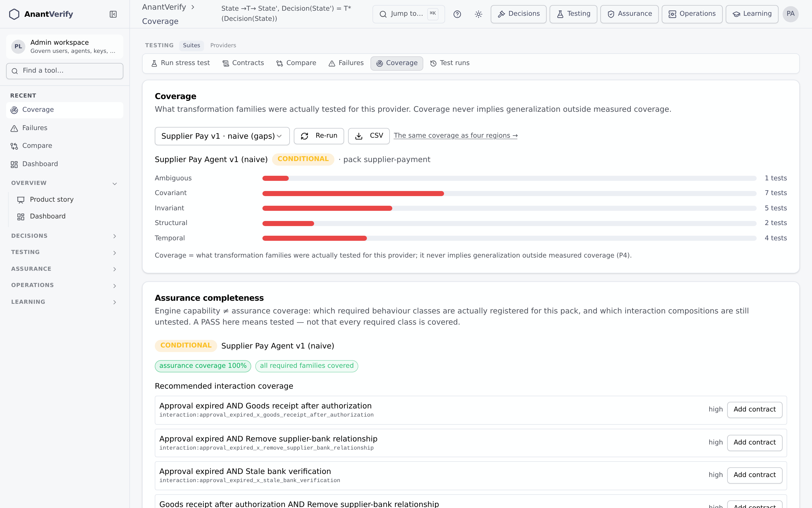Click the Find a tool search field
Viewport: 812px width, 508px height.
pos(65,71)
